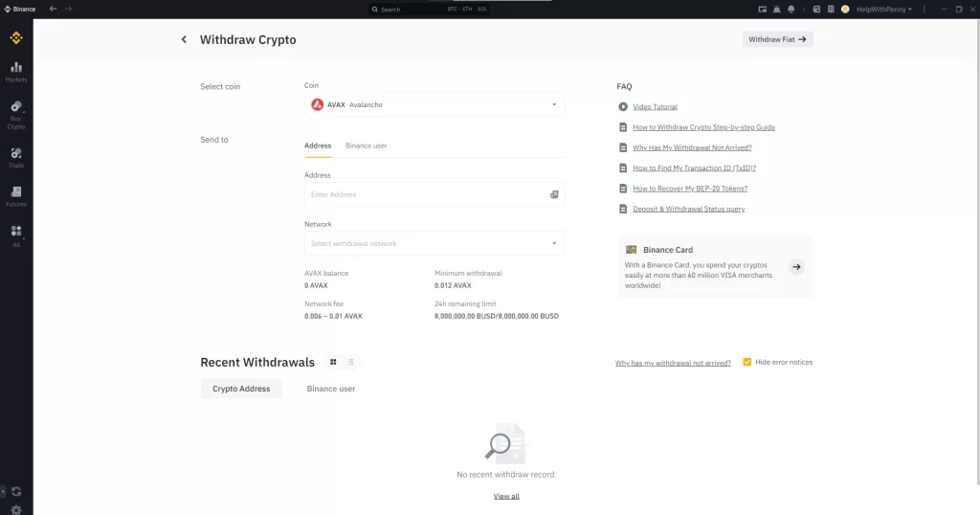The image size is (980, 515).
Task: Open How to Withdraw Crypto Step-by-step Guide
Action: pos(703,127)
